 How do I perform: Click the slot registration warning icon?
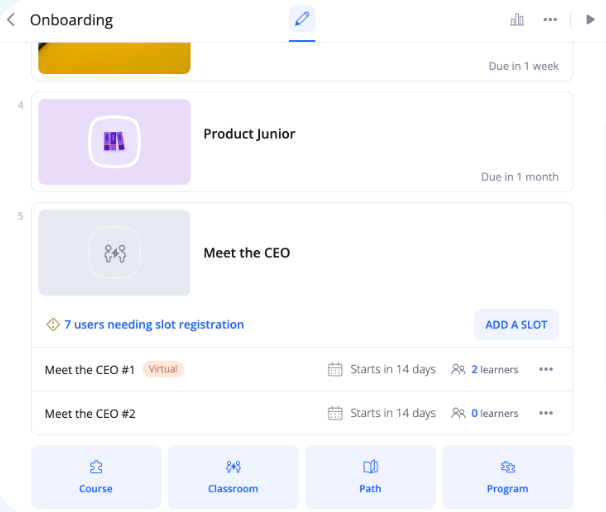click(53, 324)
